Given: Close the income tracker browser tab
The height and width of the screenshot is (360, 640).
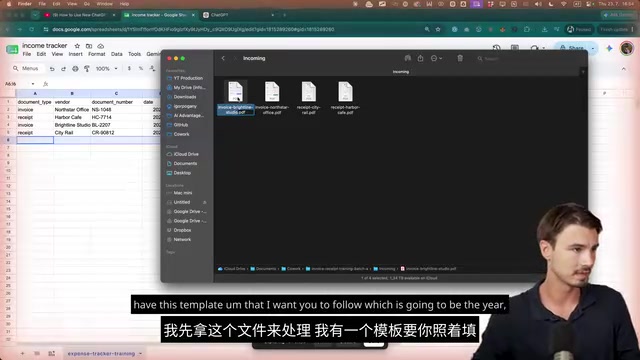Looking at the screenshot, I should click(x=193, y=15).
